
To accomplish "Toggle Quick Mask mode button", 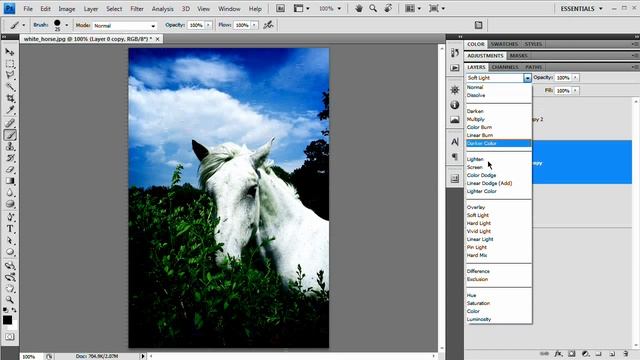I will pyautogui.click(x=10, y=337).
